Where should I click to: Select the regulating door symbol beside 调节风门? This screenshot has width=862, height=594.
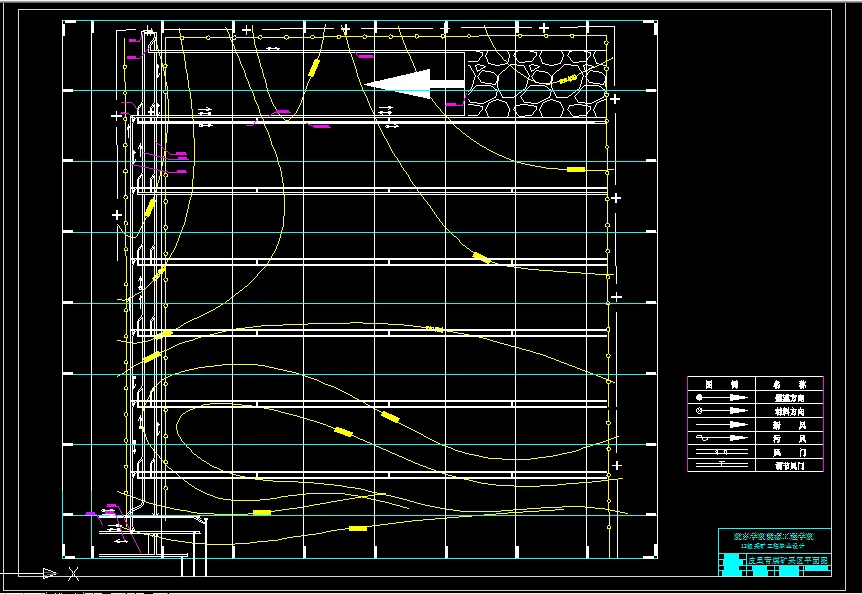click(x=722, y=465)
